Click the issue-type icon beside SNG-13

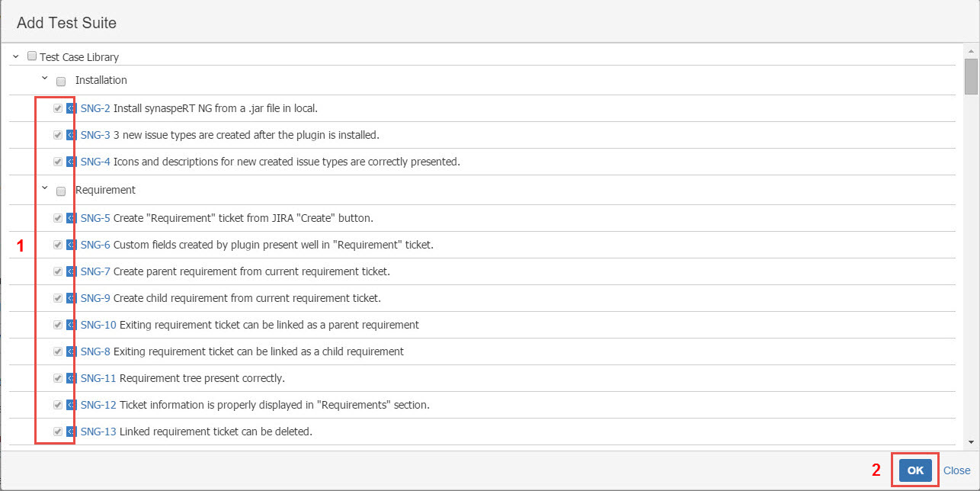70,432
